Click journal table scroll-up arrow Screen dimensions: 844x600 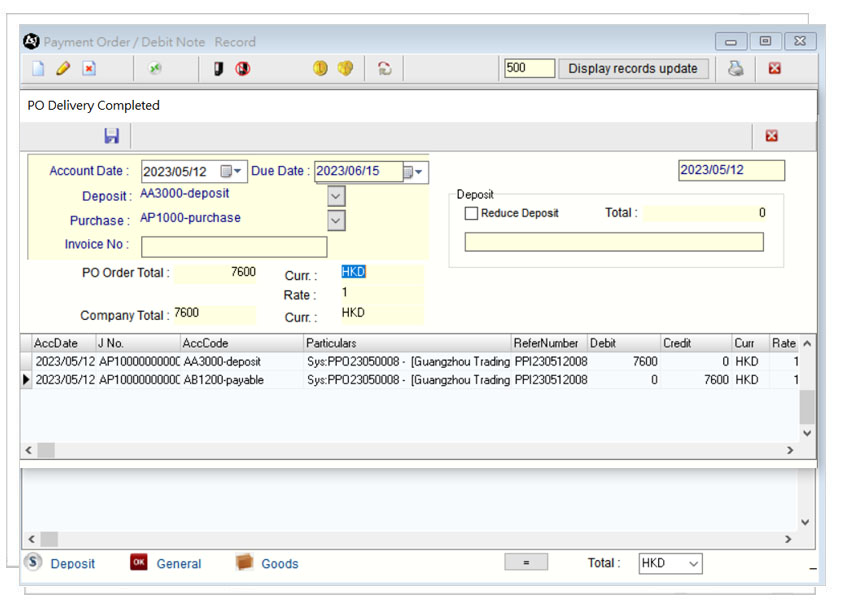click(x=807, y=343)
